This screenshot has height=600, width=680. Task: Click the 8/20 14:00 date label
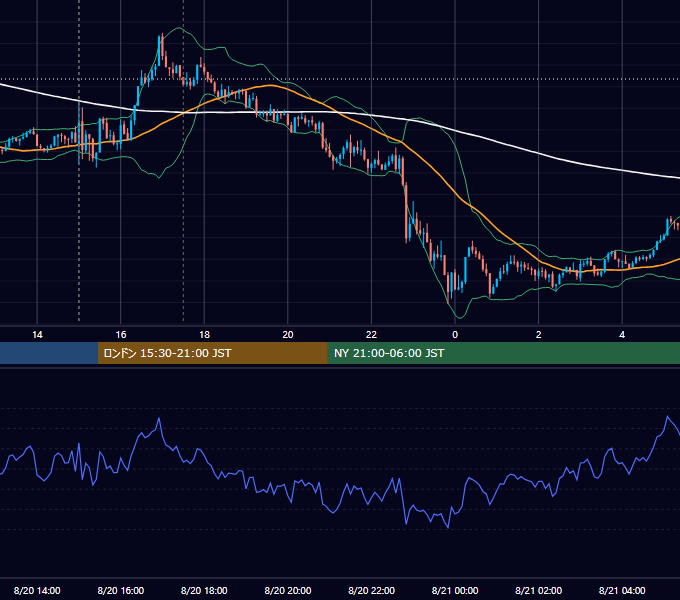point(37,590)
